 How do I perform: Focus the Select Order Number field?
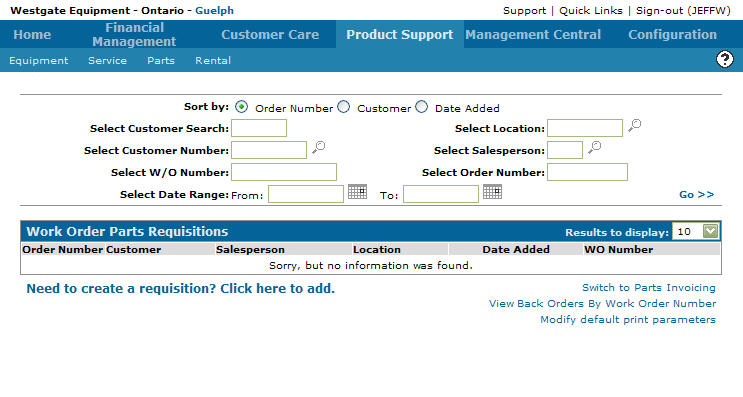587,172
